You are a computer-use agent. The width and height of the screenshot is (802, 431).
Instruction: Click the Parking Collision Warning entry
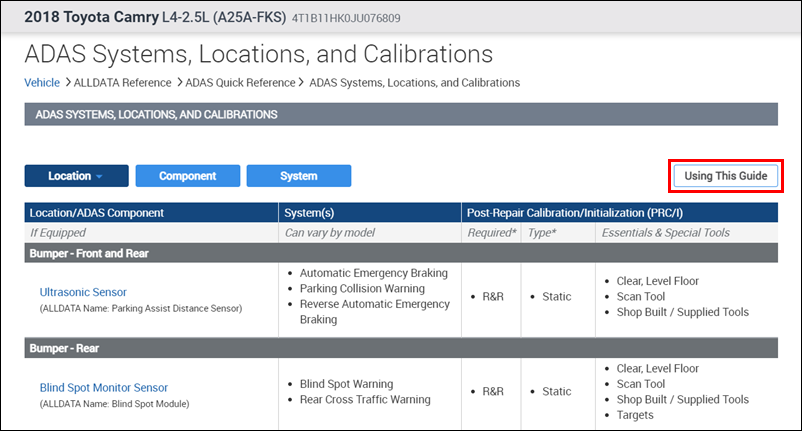(x=362, y=288)
